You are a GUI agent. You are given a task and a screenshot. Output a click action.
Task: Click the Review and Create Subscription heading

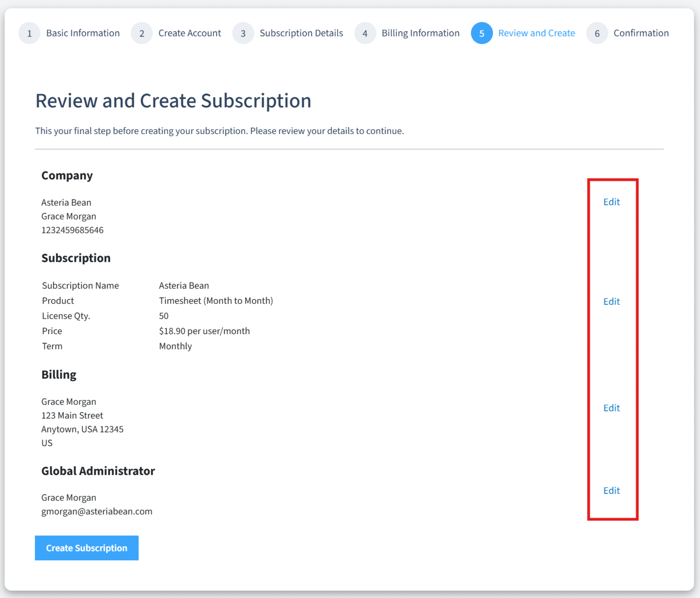(x=173, y=101)
